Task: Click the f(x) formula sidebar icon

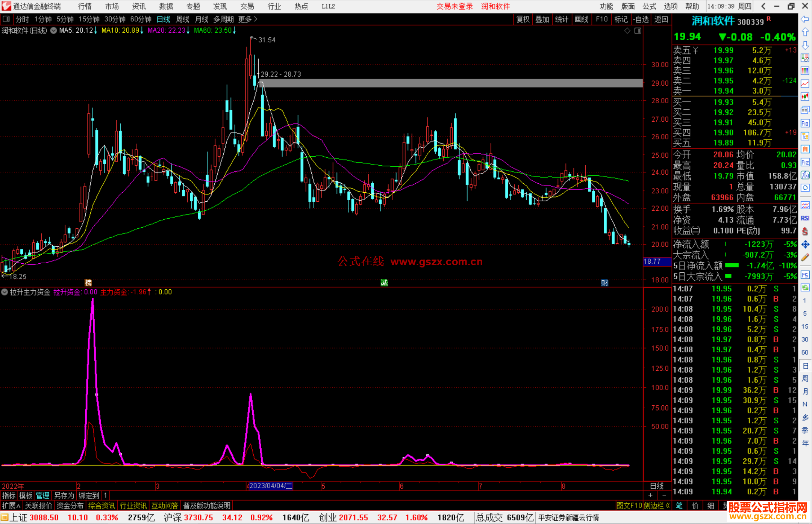Action: [805, 175]
